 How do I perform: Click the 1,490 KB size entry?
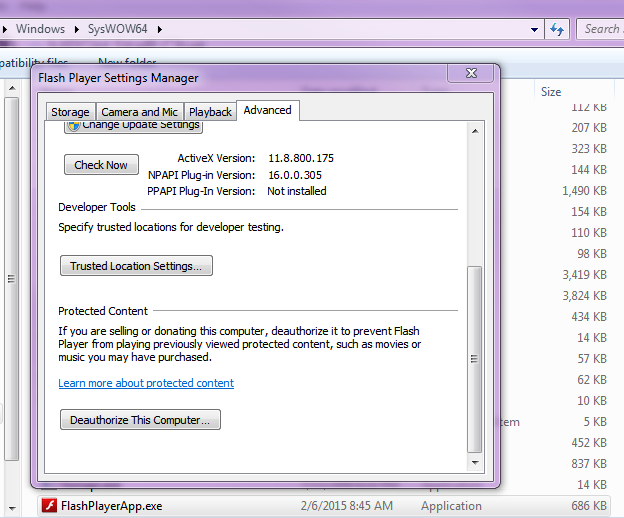584,191
